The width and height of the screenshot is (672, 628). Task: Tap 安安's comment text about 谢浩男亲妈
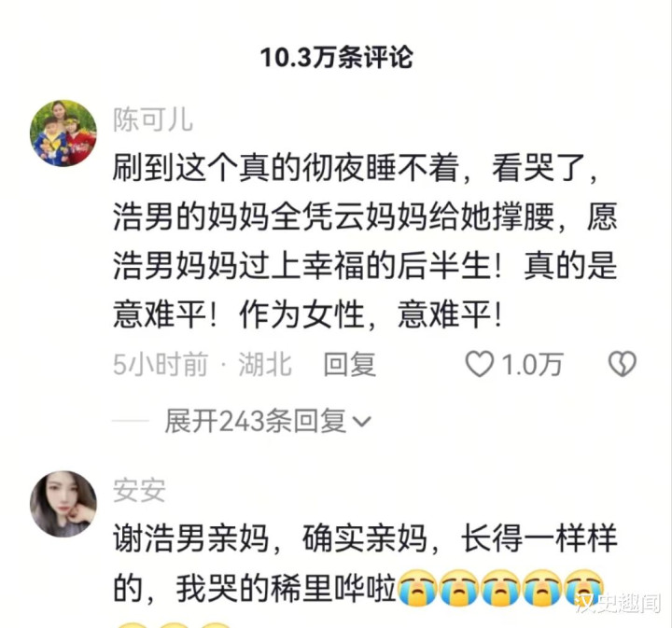point(365,563)
